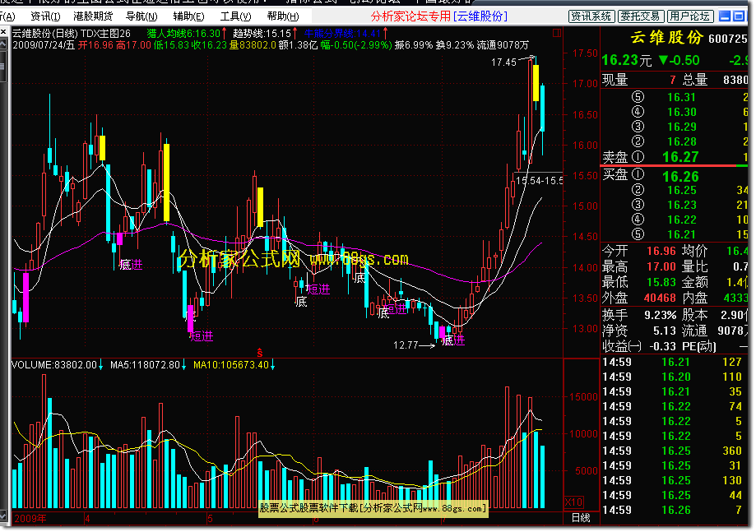
Task: Click sell level ③ price 16.29
Action: coord(681,127)
